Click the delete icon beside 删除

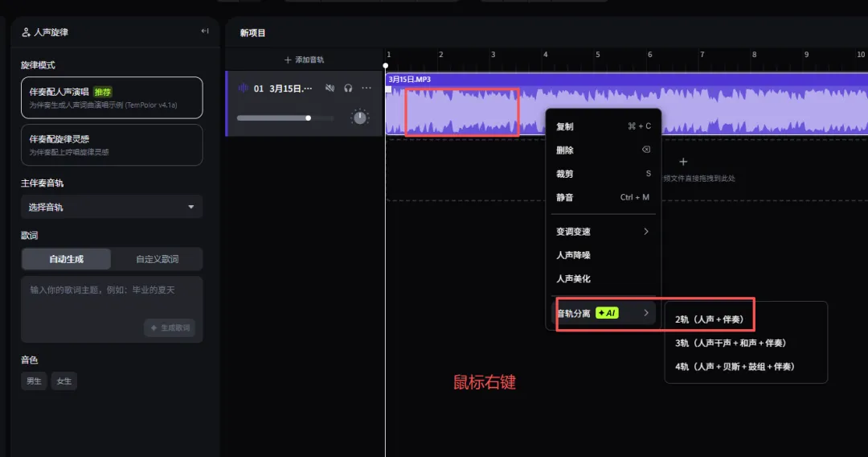[x=645, y=150]
